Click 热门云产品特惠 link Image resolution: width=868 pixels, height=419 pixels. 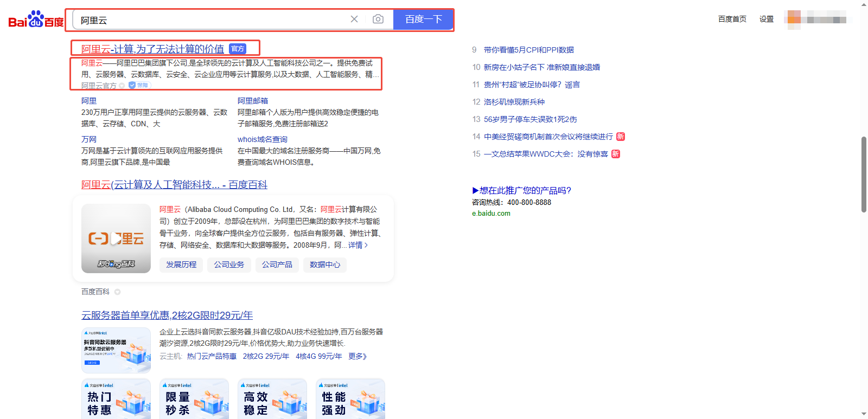pyautogui.click(x=212, y=356)
